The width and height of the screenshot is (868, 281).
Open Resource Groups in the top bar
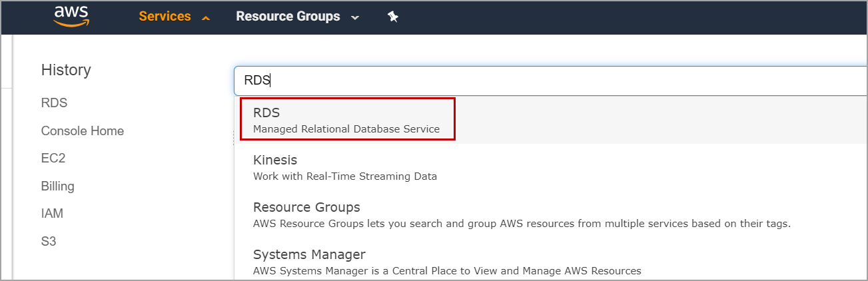pyautogui.click(x=288, y=17)
